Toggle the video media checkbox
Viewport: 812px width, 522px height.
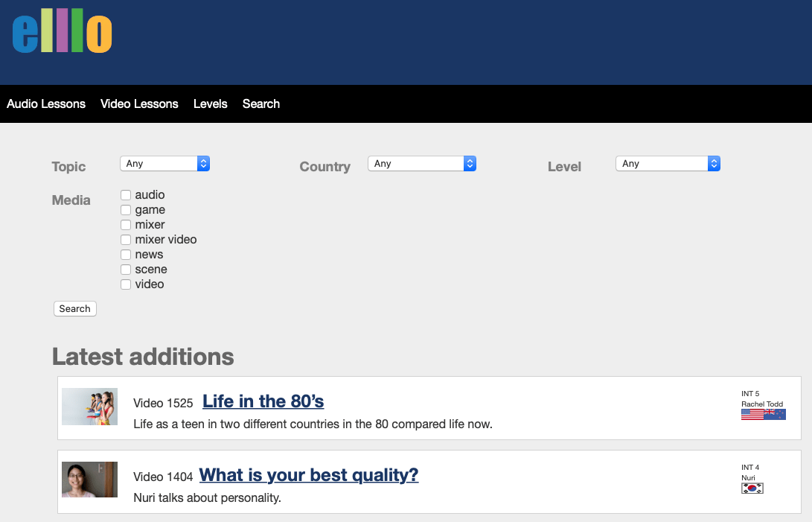coord(126,284)
